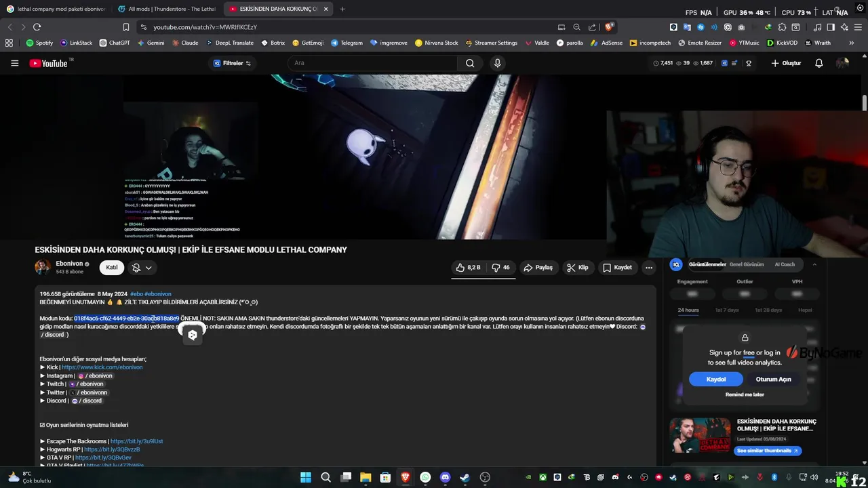The image size is (868, 488).
Task: Share this page from the address bar
Action: pyautogui.click(x=592, y=27)
